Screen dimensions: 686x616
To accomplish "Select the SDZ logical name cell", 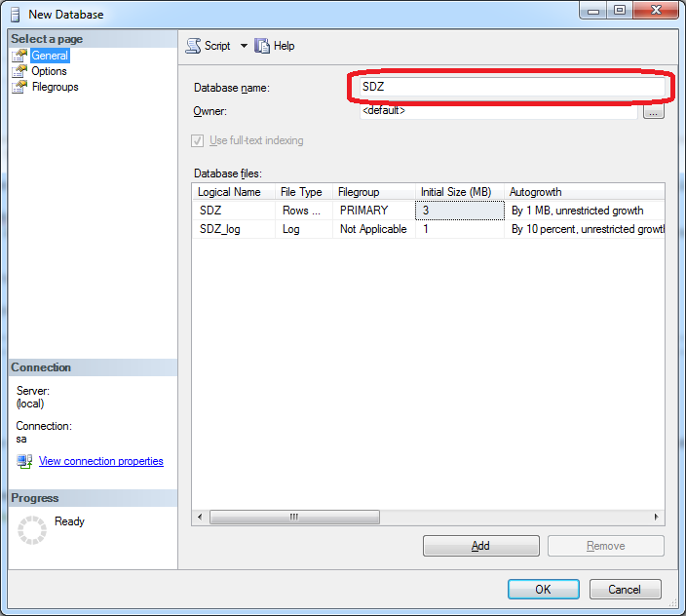I will pos(234,211).
